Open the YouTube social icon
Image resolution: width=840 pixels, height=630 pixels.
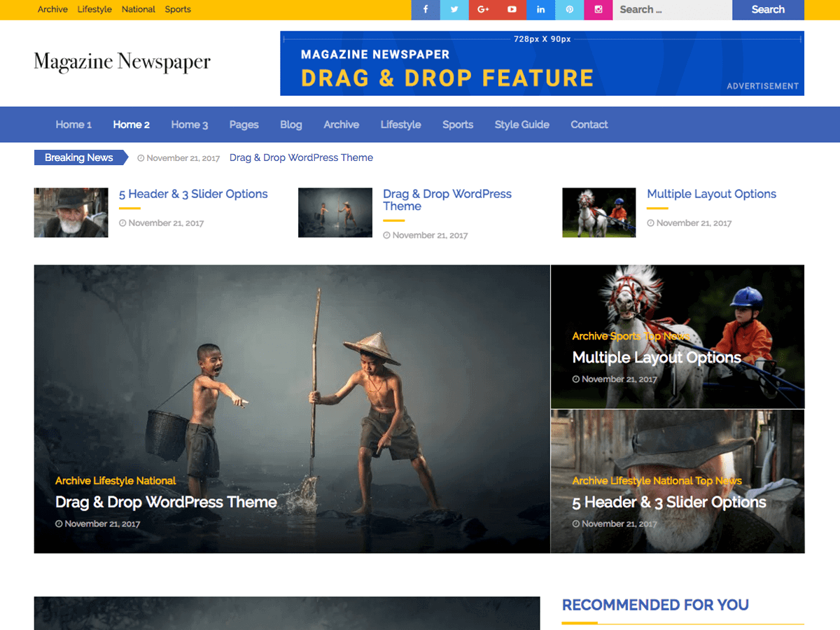512,10
